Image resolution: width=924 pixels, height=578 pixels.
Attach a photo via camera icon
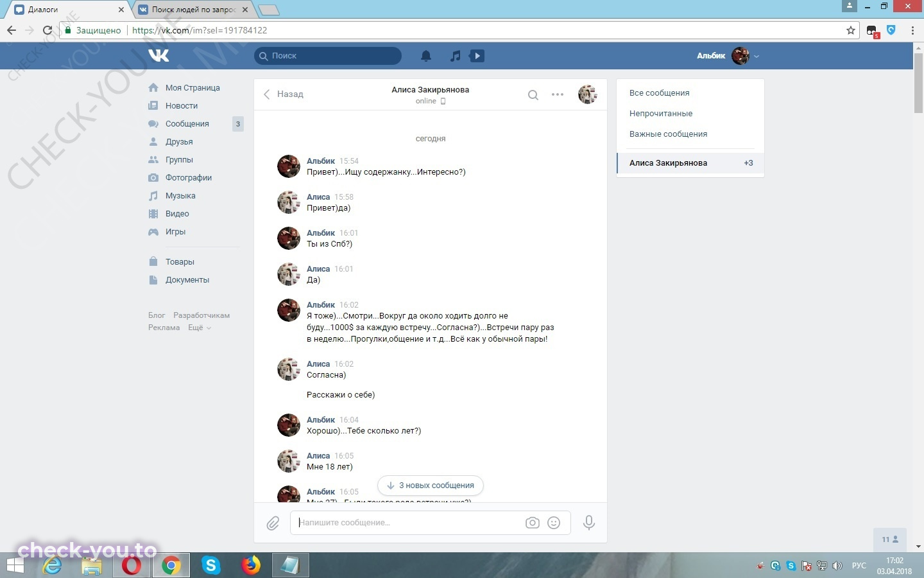pos(533,523)
